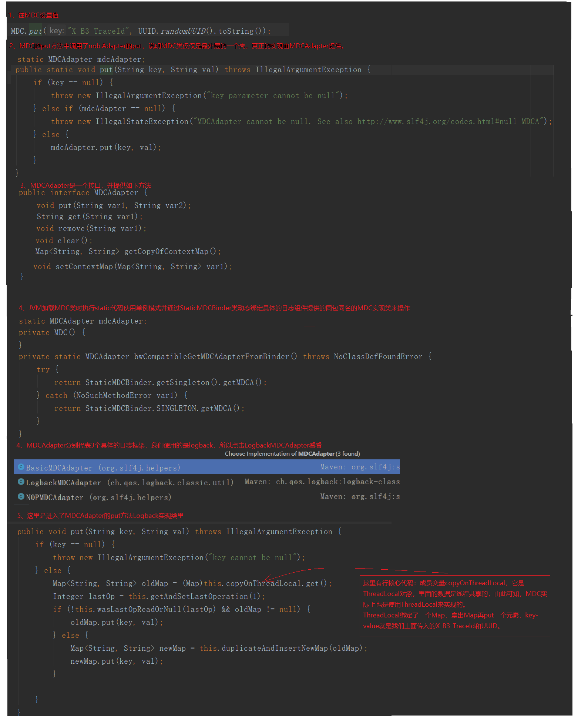
Task: Click 'void put(String var1, String var2);' method
Action: click(x=114, y=205)
